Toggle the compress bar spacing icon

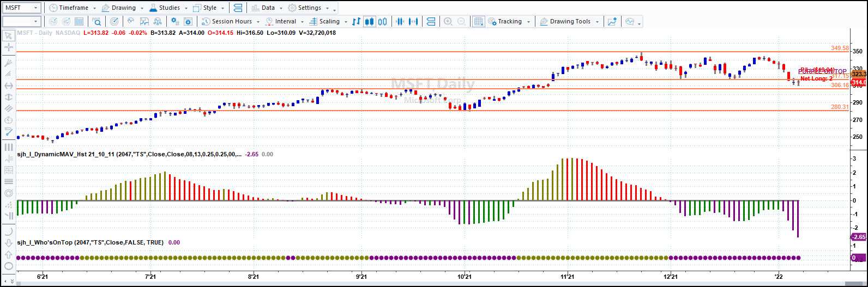point(400,22)
